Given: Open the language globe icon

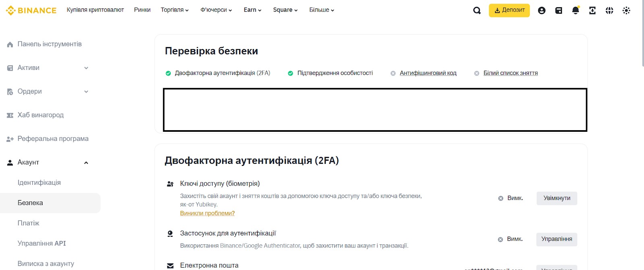Looking at the screenshot, I should (x=609, y=10).
